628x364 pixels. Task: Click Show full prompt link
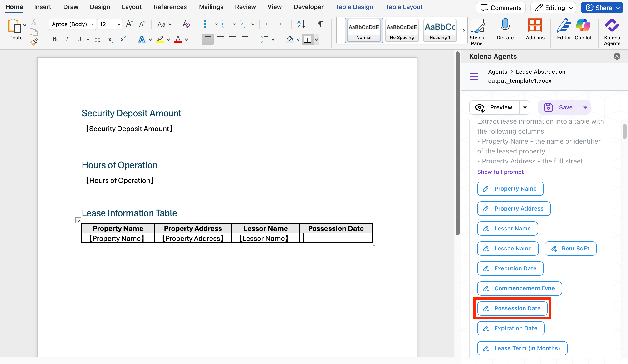point(500,172)
